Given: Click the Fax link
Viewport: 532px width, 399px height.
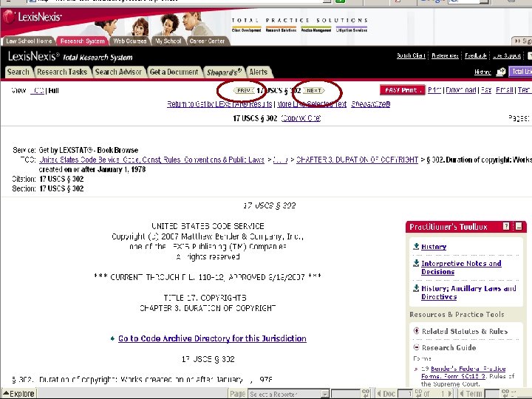Looking at the screenshot, I should [486, 90].
